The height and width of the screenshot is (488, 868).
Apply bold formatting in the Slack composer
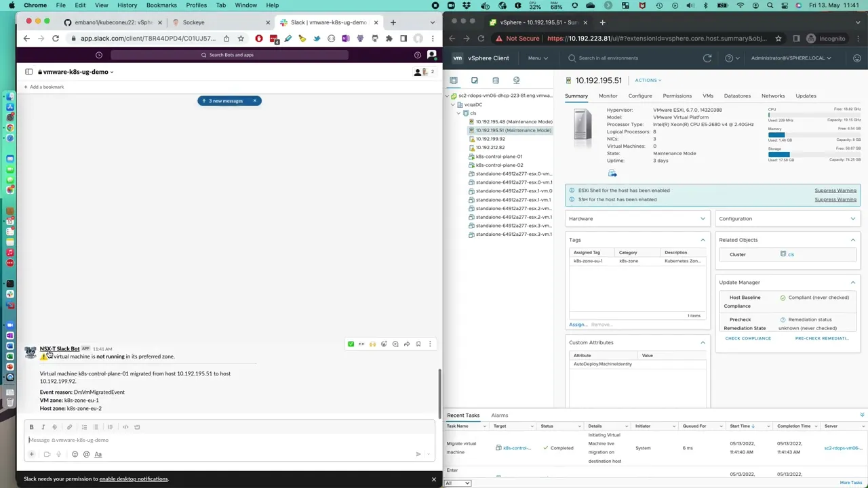tap(31, 427)
